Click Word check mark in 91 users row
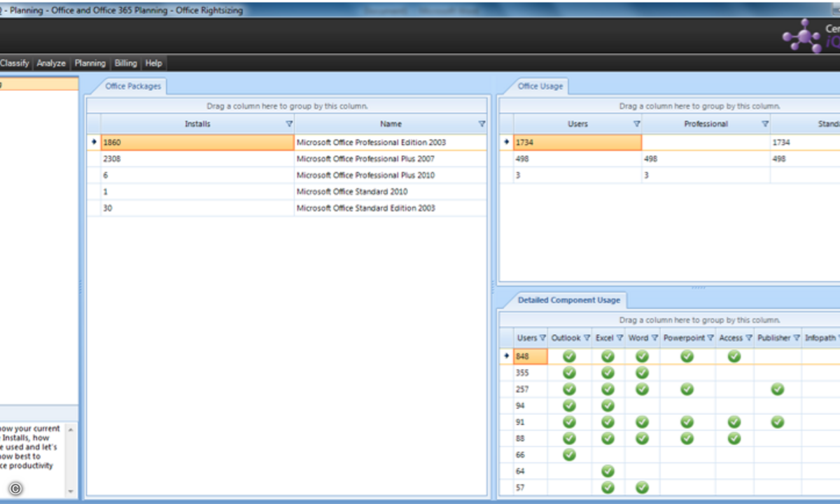Image resolution: width=840 pixels, height=504 pixels. pos(642,422)
